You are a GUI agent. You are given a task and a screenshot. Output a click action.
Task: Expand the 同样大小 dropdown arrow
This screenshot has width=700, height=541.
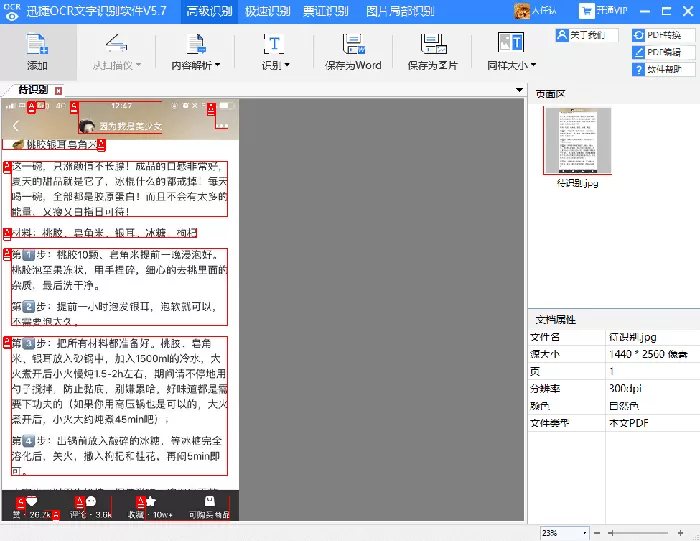[533, 65]
